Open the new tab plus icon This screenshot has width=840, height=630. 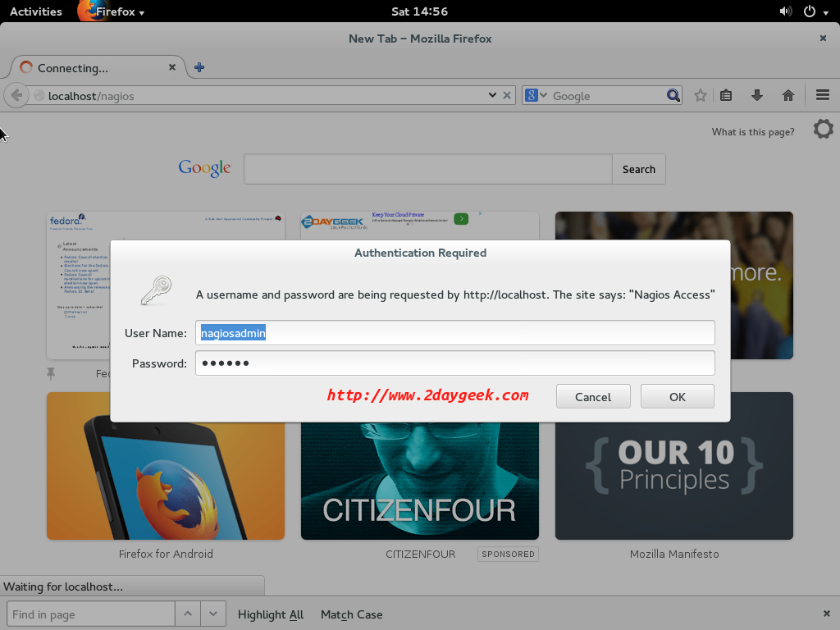click(x=199, y=67)
